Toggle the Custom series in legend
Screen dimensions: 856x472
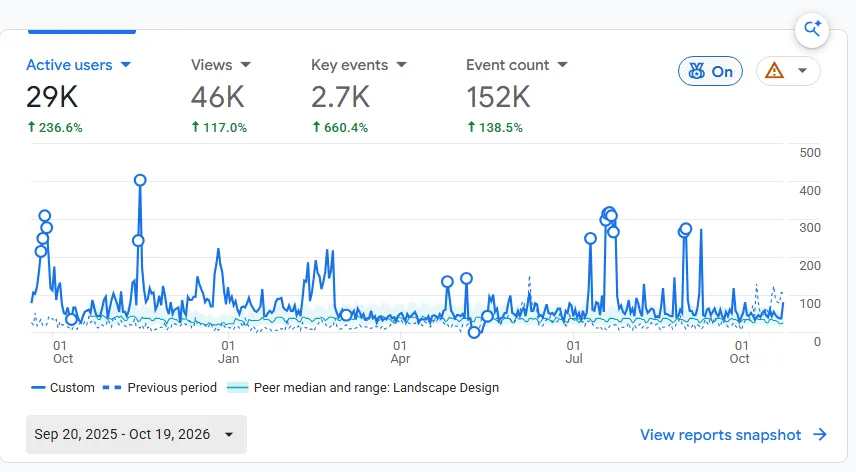(63, 388)
